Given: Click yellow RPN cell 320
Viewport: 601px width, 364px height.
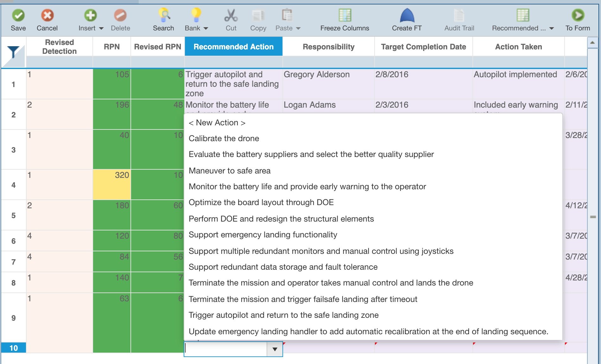Looking at the screenshot, I should click(x=112, y=185).
